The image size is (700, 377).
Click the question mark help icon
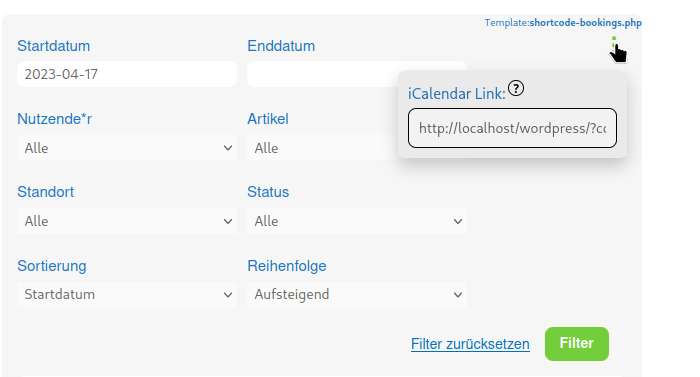(516, 88)
